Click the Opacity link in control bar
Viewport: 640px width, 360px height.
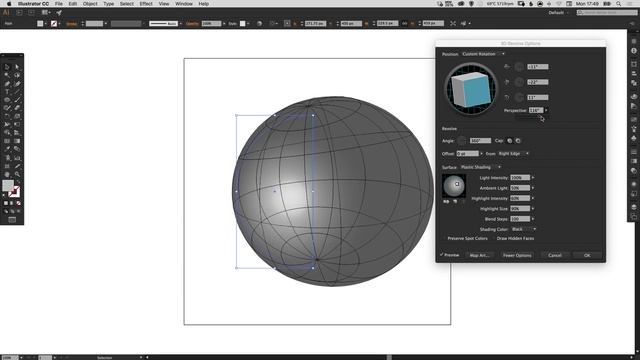pos(192,24)
